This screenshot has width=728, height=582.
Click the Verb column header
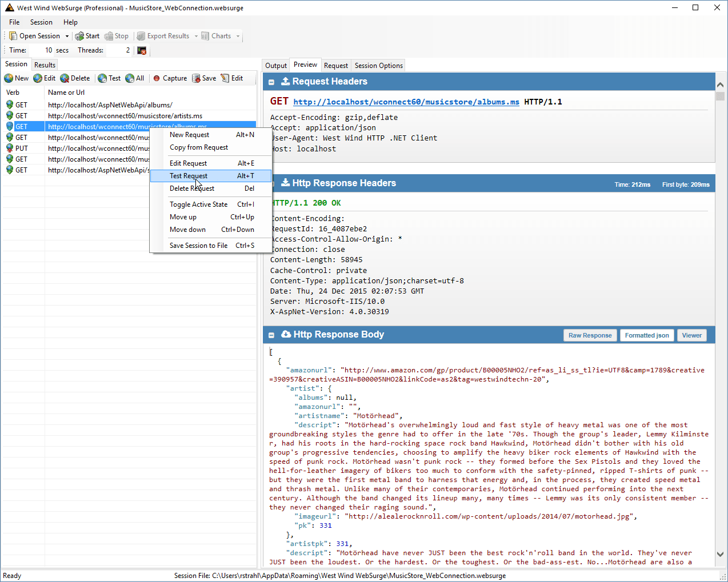click(23, 93)
